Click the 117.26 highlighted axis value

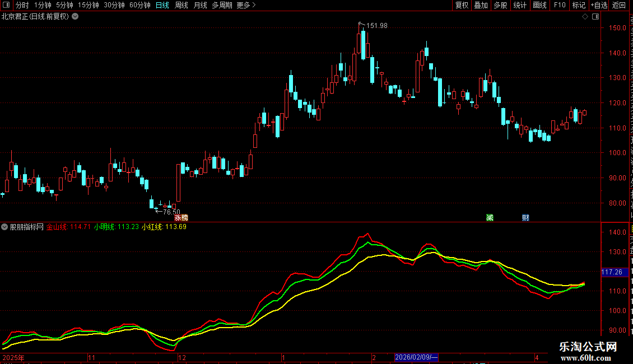pos(615,272)
